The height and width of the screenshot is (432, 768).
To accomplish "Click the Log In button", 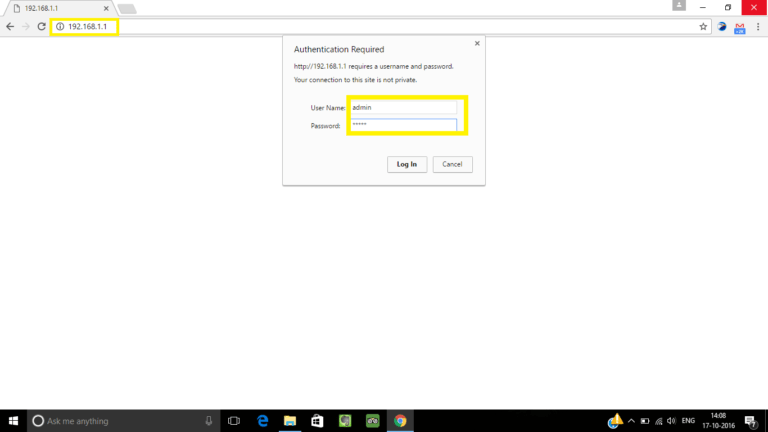I will coord(407,165).
